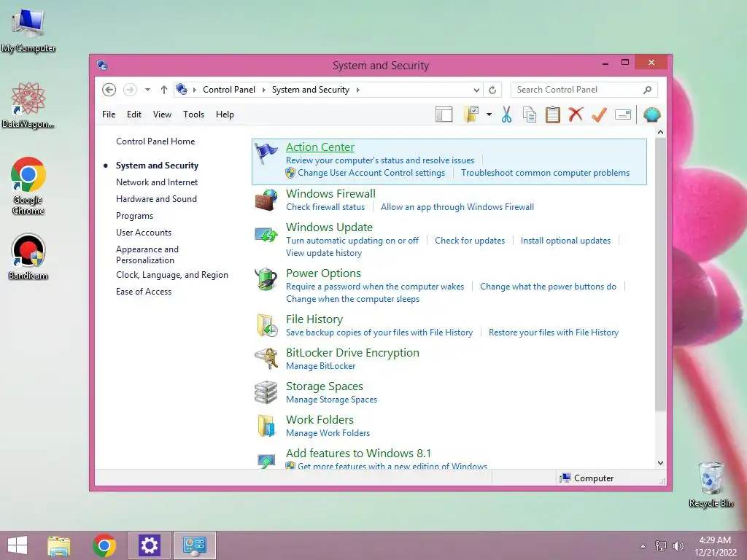
Task: Click the red X Delete toolbar icon
Action: pos(576,114)
